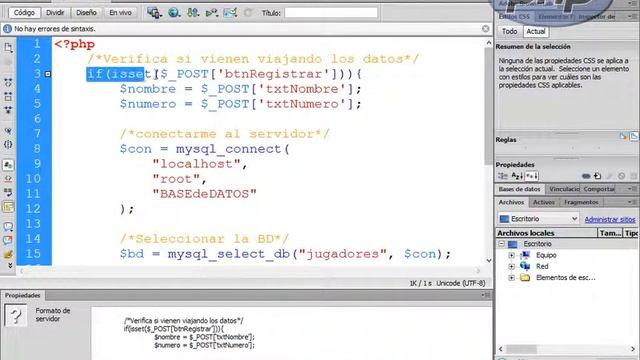Viewport: 640px width, 360px height.
Task: Expand the Equipo tree node
Action: point(512,255)
